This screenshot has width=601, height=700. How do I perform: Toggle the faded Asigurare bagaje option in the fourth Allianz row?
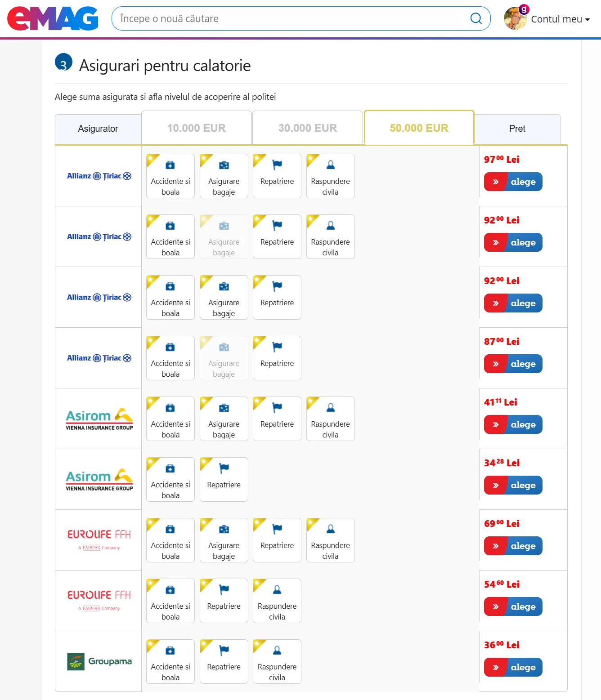click(224, 358)
